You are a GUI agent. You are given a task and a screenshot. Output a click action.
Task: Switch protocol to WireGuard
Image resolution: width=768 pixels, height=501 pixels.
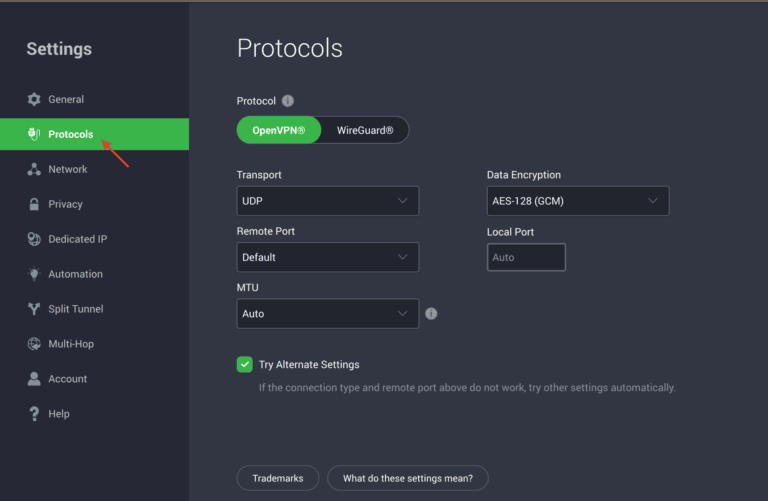tap(365, 130)
